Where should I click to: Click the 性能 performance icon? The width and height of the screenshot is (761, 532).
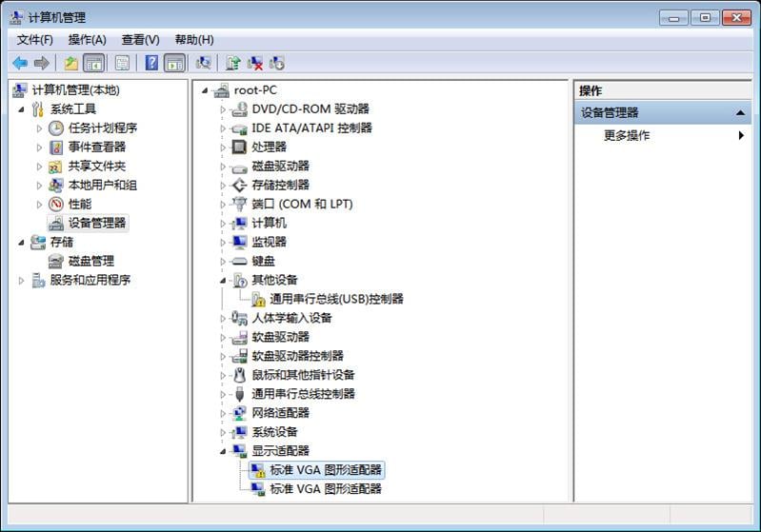(x=56, y=205)
